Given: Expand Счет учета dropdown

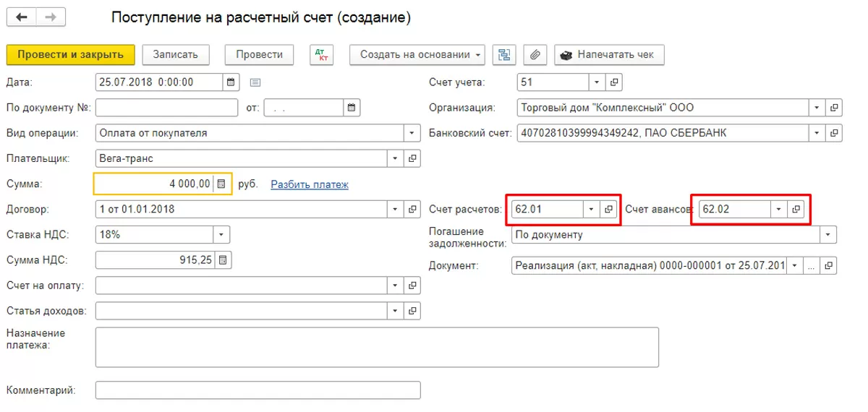Looking at the screenshot, I should pyautogui.click(x=597, y=82).
